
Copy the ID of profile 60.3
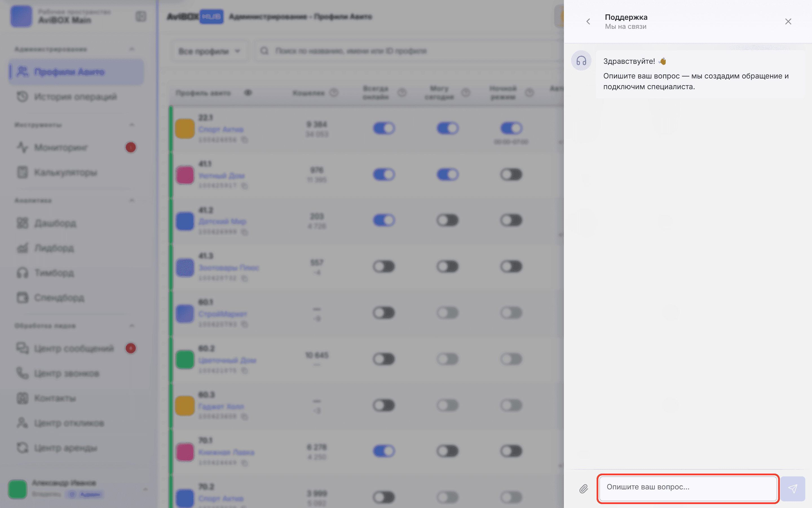point(245,417)
